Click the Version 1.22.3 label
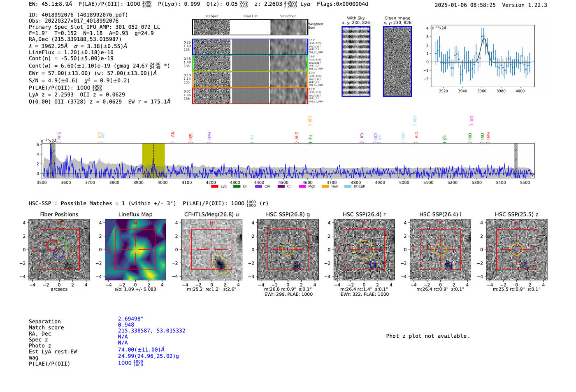576x392 pixels. (525, 5)
